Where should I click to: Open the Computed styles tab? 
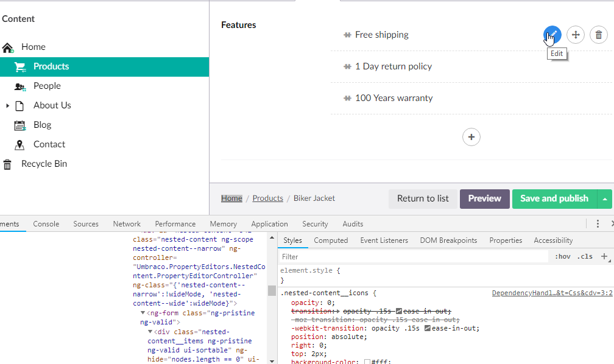point(331,240)
